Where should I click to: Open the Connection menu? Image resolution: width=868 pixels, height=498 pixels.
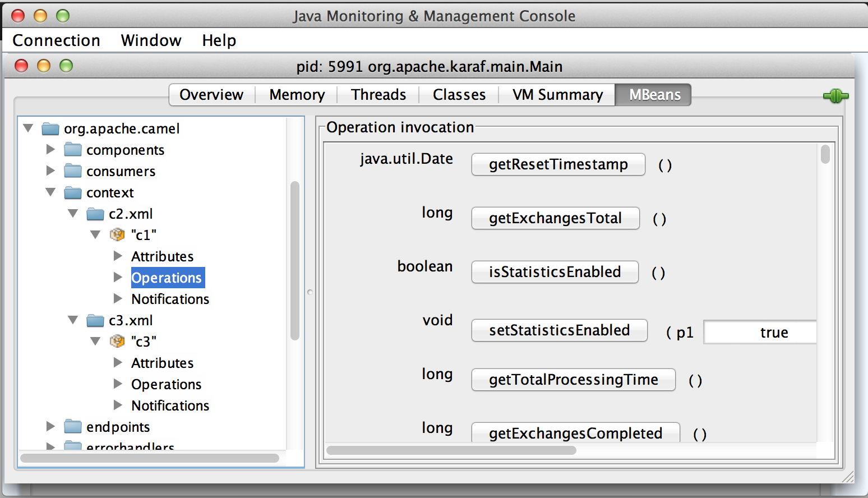click(x=56, y=40)
